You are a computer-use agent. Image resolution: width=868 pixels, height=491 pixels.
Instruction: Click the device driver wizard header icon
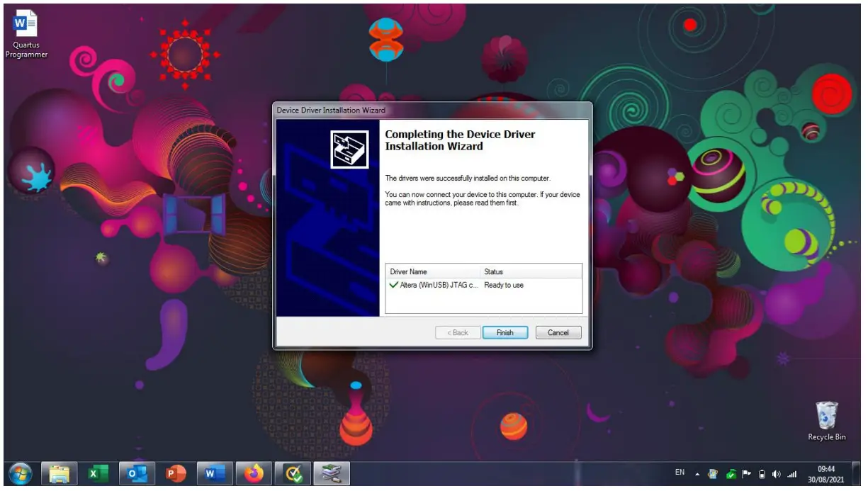350,149
